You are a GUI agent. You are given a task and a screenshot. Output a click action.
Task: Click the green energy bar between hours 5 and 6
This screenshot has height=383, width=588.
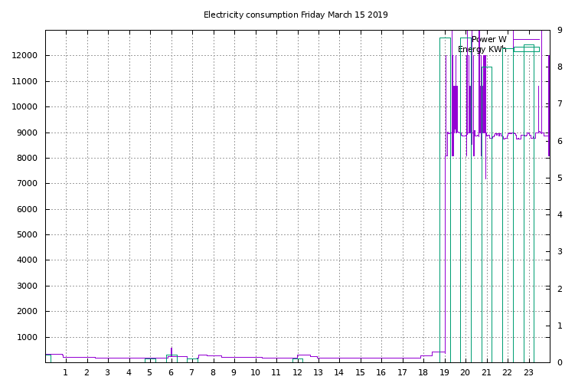click(150, 361)
